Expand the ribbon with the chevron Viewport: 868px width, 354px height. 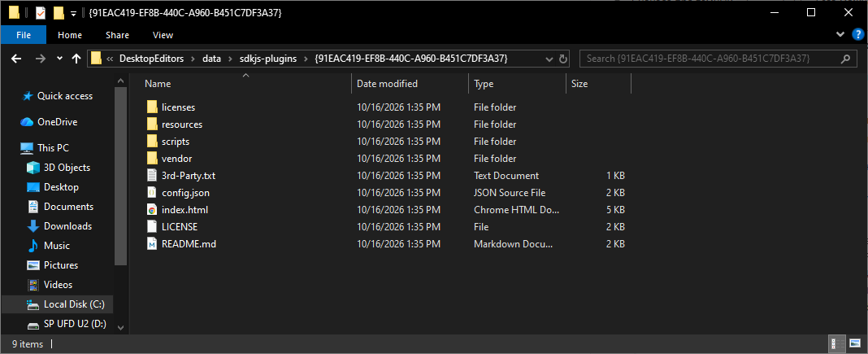pyautogui.click(x=841, y=34)
